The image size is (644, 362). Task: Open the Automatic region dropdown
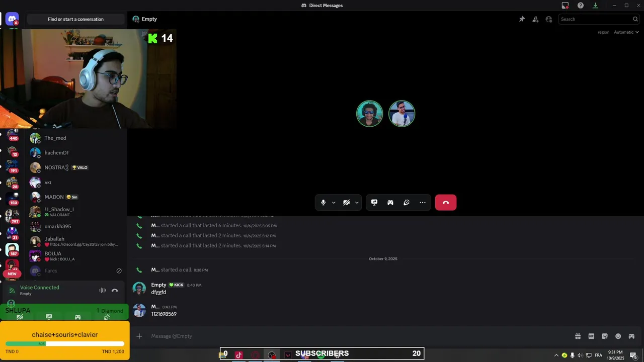pos(626,32)
